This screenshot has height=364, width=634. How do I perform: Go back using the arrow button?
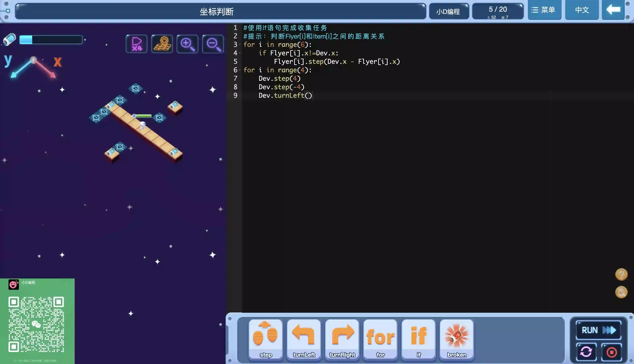pyautogui.click(x=613, y=10)
